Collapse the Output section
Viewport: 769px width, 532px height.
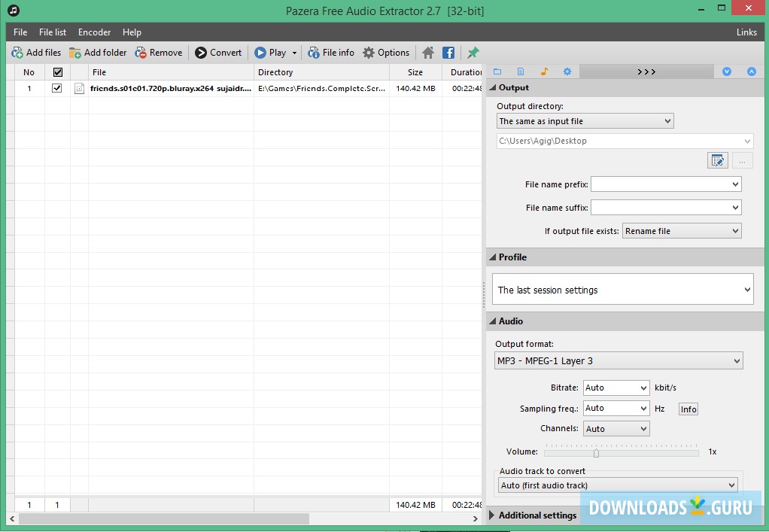tap(493, 88)
